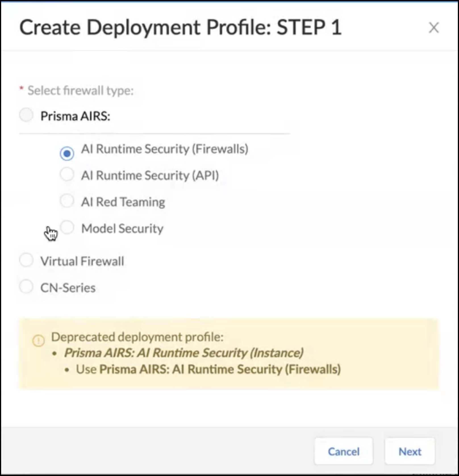Click the 'Create Deployment Profile: STEP 1' title

(x=180, y=28)
